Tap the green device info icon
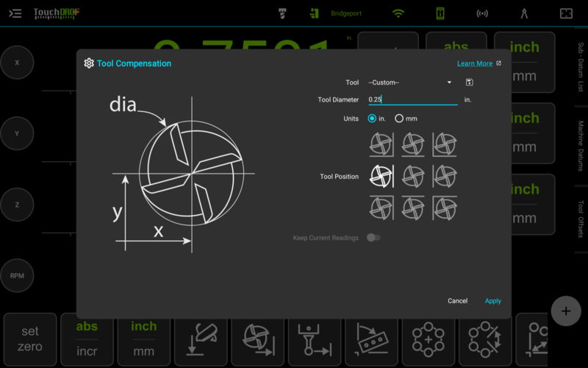The image size is (588, 368). tap(440, 13)
